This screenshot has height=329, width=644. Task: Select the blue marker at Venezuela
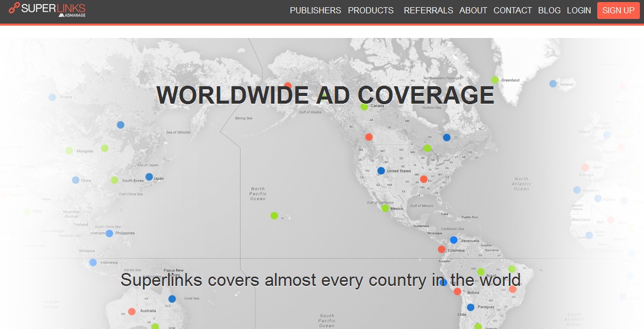(453, 240)
